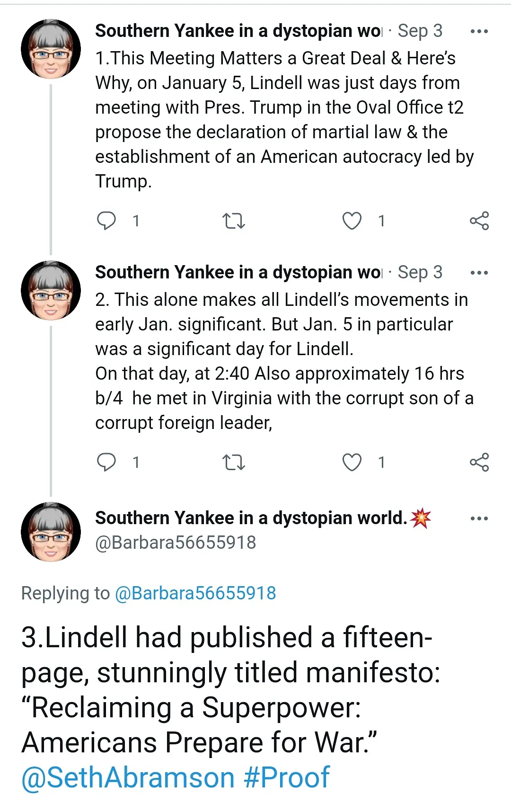This screenshot has width=511, height=812.
Task: Open more options for the main tweet
Action: (x=479, y=518)
